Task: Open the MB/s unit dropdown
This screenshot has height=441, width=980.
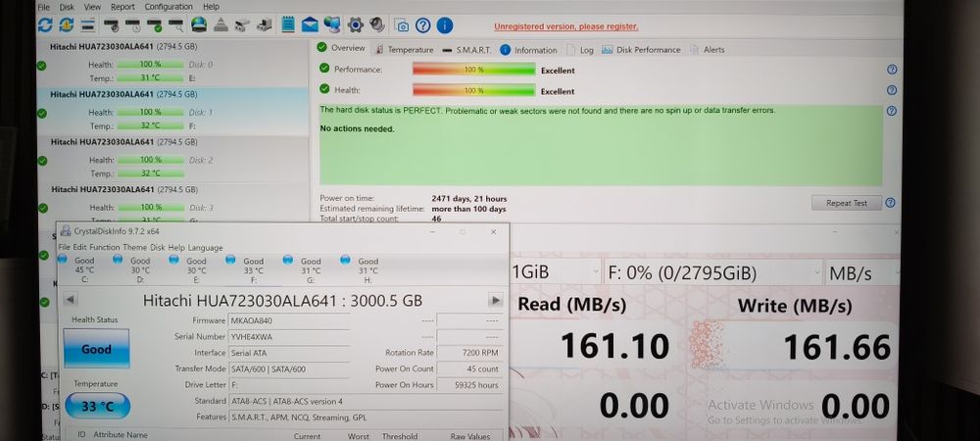Action: [x=863, y=273]
